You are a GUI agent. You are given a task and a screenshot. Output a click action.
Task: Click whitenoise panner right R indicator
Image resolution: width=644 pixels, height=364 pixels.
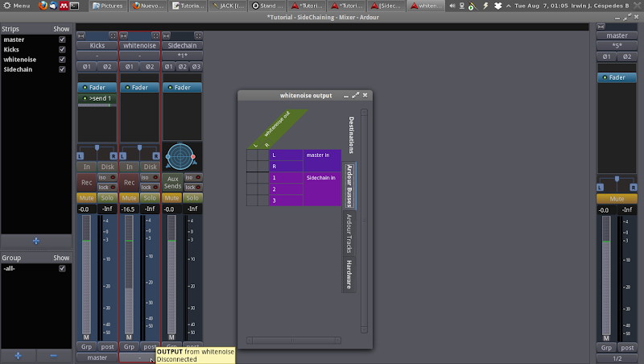(156, 156)
